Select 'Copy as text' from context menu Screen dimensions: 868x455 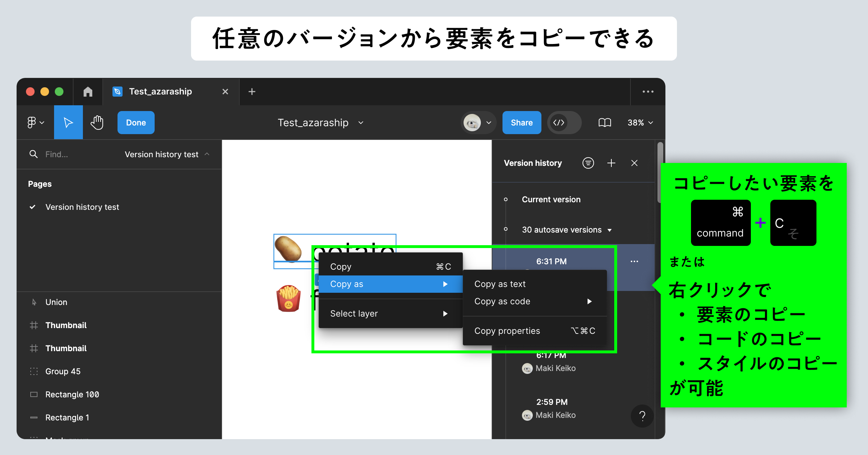500,283
